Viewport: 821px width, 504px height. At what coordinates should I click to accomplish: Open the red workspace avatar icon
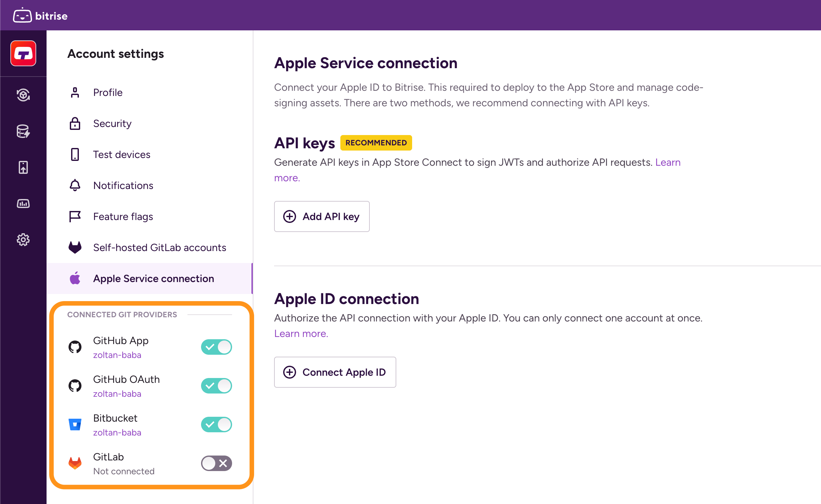[x=23, y=53]
